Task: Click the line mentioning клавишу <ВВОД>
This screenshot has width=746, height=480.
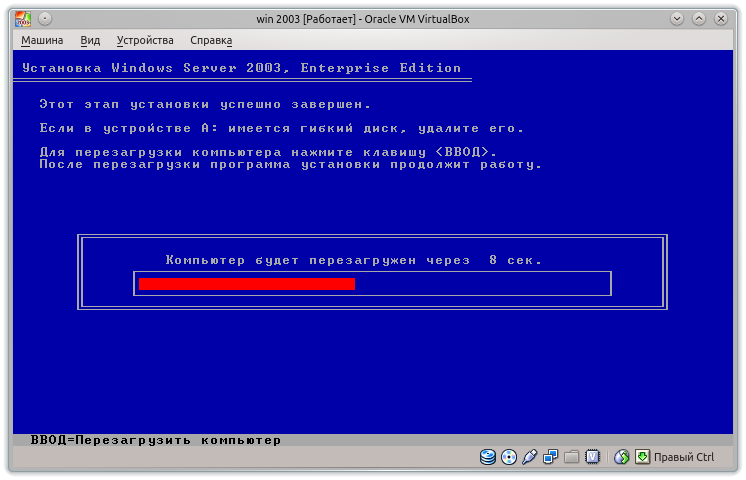Action: (268, 152)
